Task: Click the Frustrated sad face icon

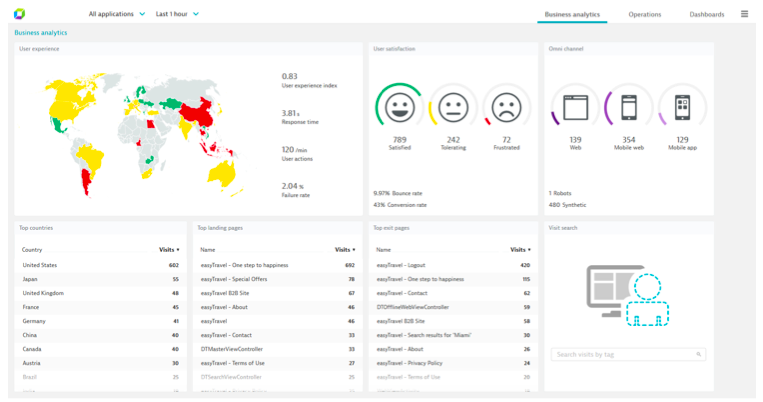Action: [x=507, y=108]
